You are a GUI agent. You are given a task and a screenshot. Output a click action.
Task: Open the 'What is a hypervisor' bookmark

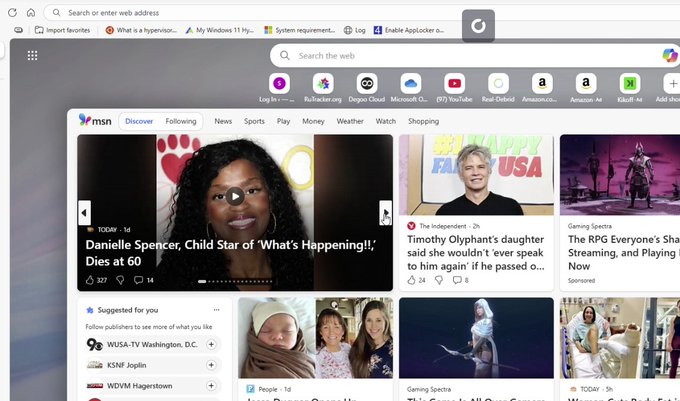pyautogui.click(x=141, y=30)
